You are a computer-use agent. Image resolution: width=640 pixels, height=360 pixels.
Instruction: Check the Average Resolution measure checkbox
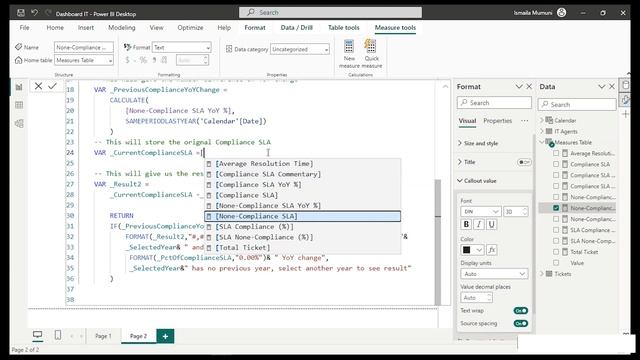[556, 153]
